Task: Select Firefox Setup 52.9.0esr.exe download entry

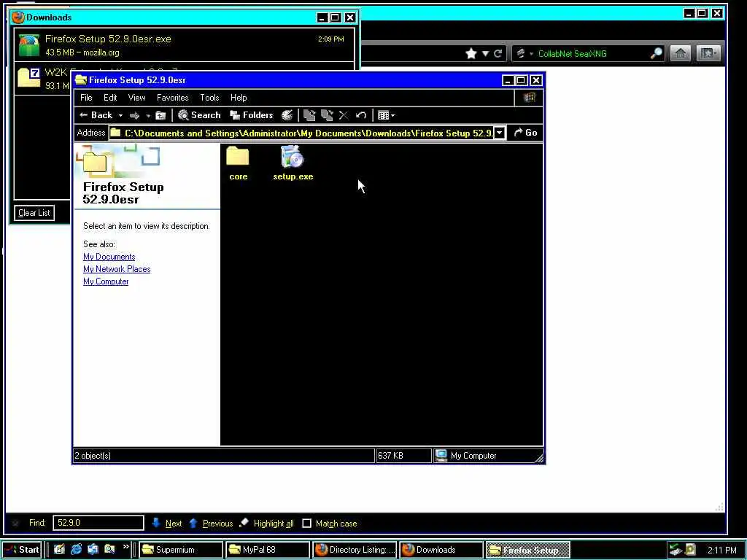Action: [x=185, y=45]
